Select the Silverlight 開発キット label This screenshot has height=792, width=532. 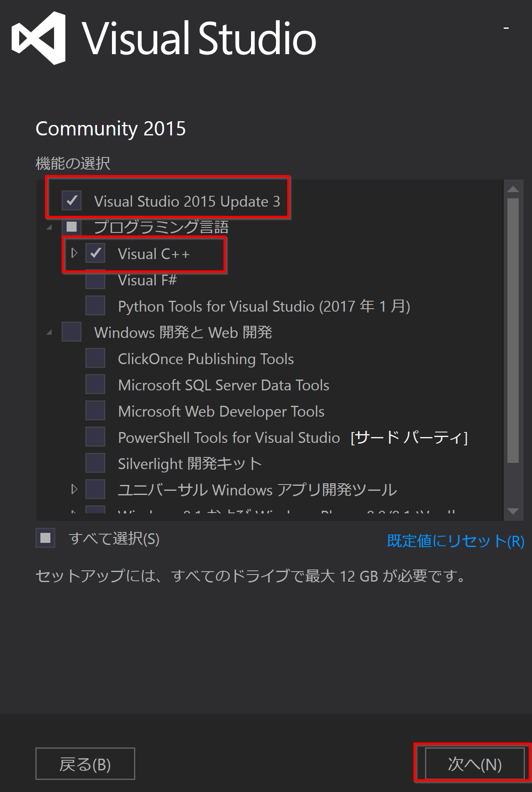[190, 464]
